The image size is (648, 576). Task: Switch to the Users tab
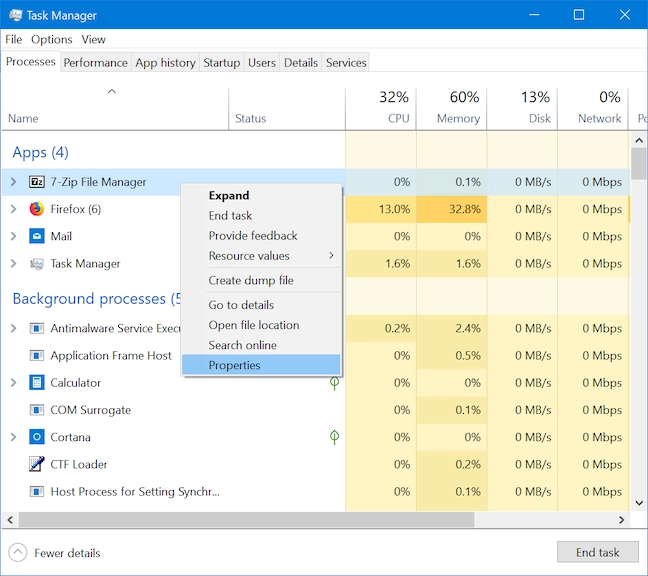(262, 63)
